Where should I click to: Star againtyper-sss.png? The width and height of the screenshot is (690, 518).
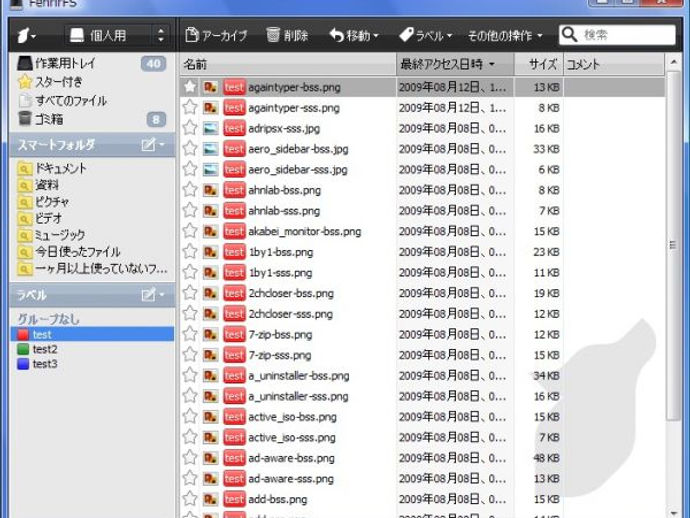190,107
